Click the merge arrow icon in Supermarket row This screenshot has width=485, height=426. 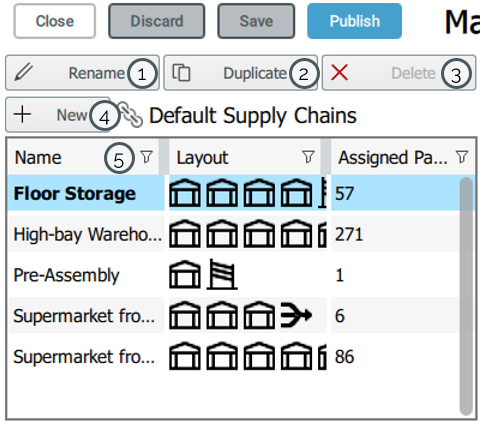296,315
